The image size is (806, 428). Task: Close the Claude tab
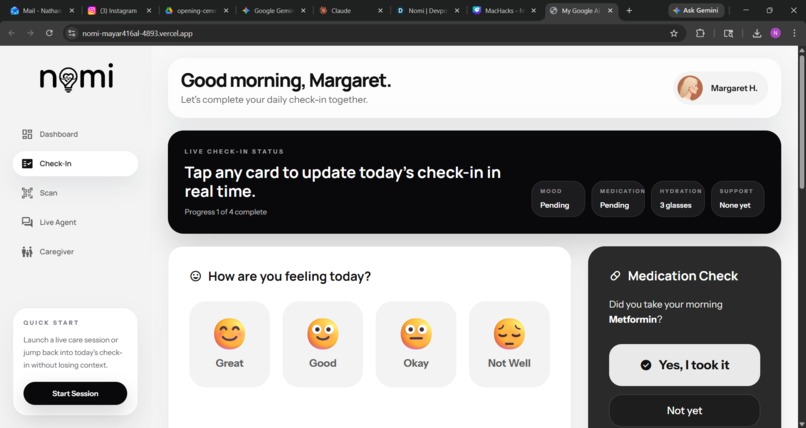[x=380, y=10]
